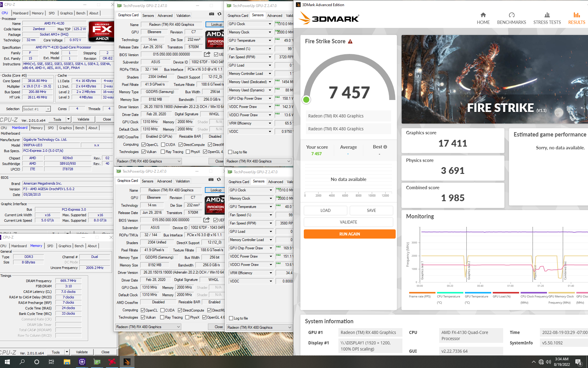Screen dimensions: 588x368
Task: Click BIOS export arrow in lower GPU-Z window
Action: 206,220
